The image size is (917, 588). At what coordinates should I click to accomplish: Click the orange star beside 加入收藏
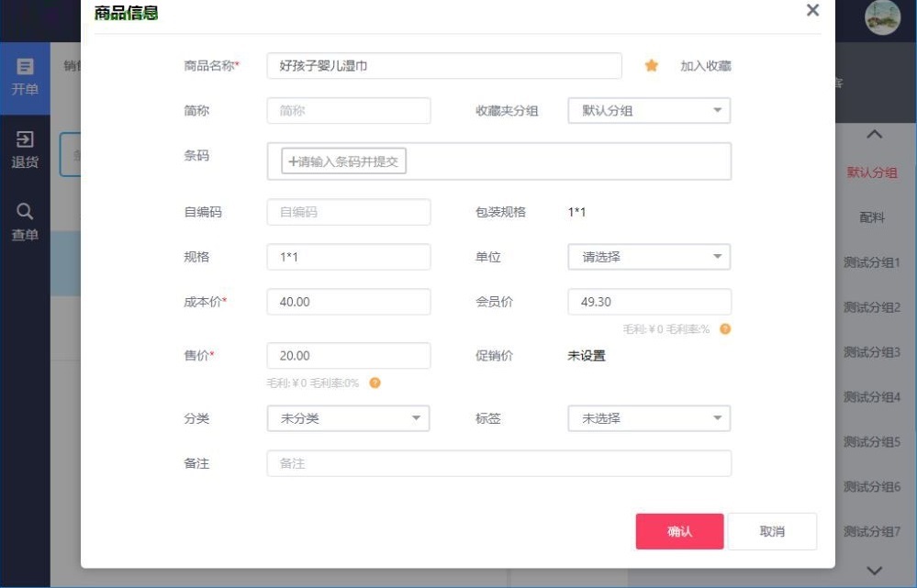(652, 65)
